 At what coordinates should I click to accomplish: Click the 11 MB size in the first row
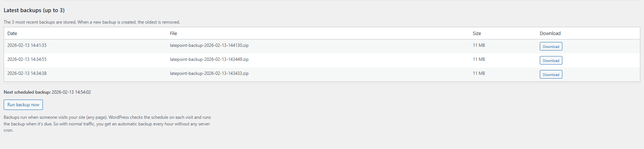click(479, 45)
